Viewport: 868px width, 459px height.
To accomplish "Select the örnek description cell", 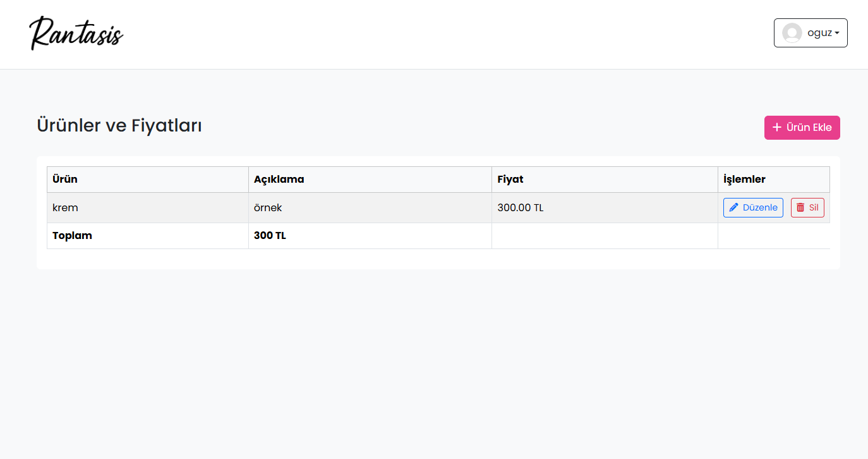I will pyautogui.click(x=268, y=208).
